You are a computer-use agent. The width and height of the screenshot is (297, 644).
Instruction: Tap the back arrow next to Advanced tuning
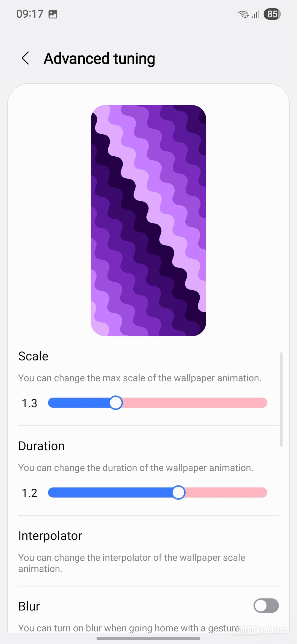tap(26, 58)
